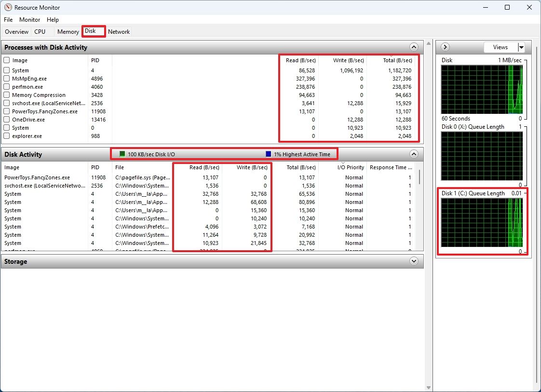The height and width of the screenshot is (392, 541).
Task: Check the OneDrive.exe checkbox
Action: (6, 119)
